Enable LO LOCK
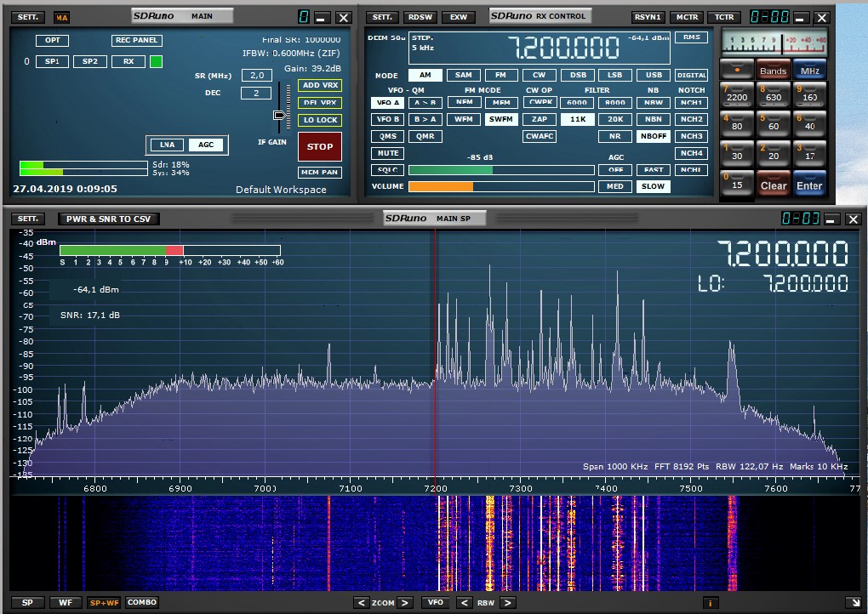Image resolution: width=868 pixels, height=614 pixels. (x=320, y=120)
